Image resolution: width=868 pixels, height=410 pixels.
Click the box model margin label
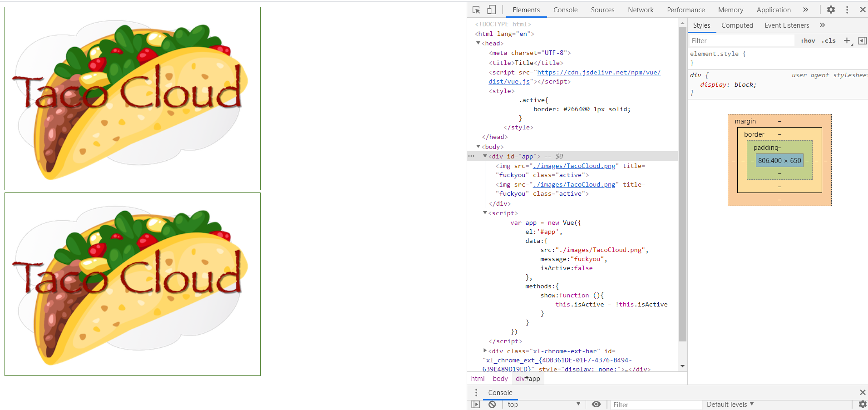pyautogui.click(x=745, y=121)
